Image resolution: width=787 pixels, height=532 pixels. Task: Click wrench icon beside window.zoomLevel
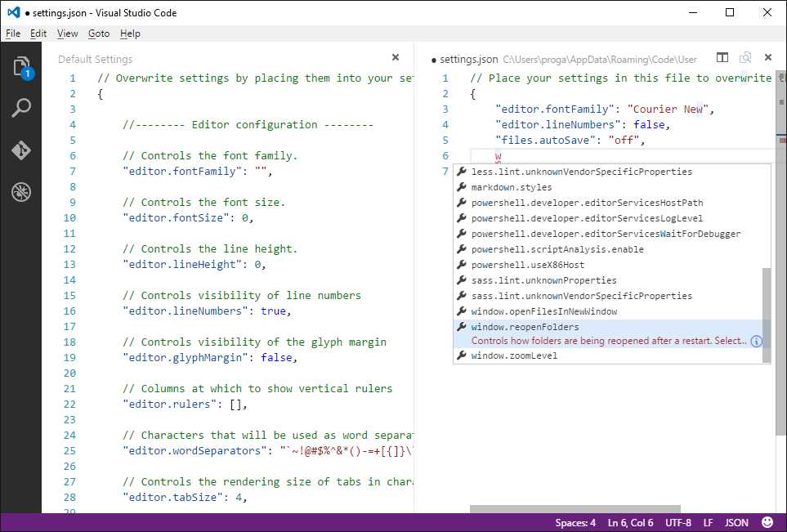pyautogui.click(x=462, y=355)
